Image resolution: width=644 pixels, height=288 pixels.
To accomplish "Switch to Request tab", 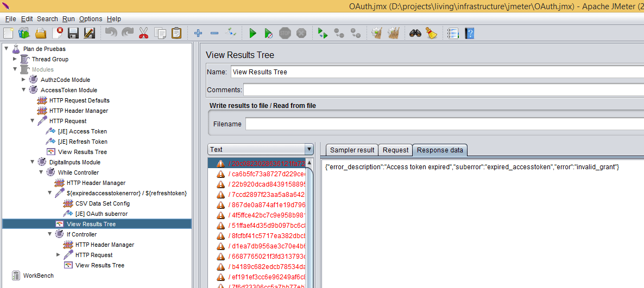I will [395, 150].
